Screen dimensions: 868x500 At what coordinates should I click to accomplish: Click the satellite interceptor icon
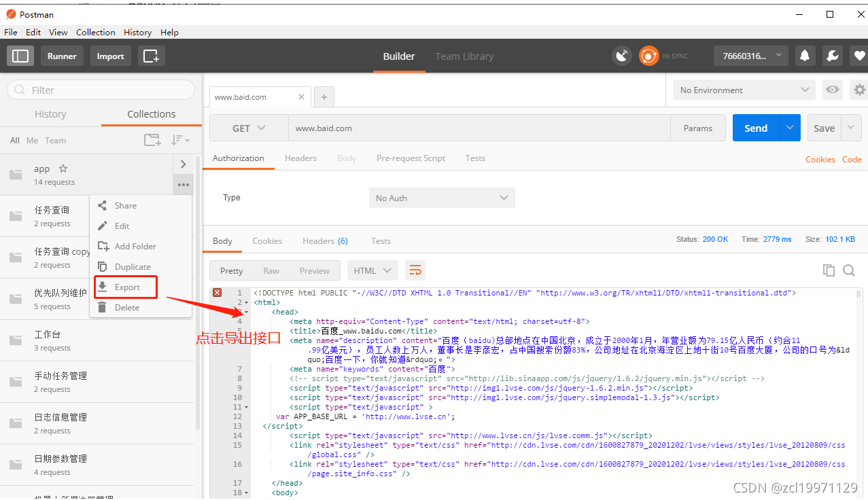pos(622,56)
